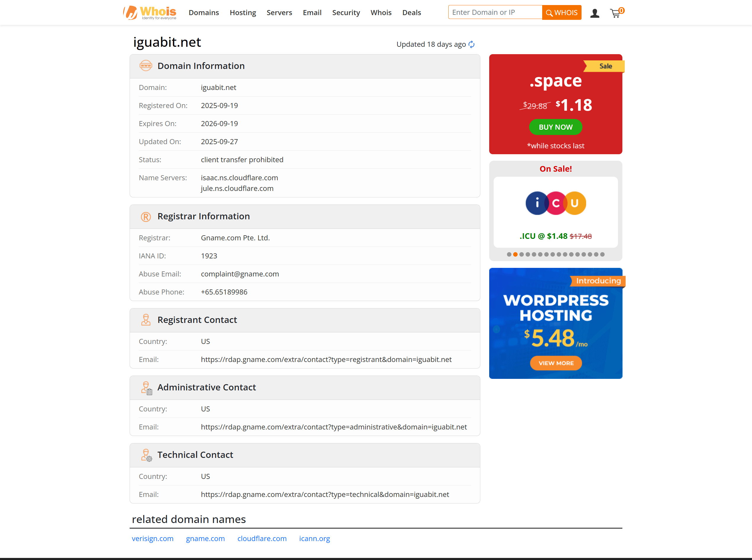Open the Servers menu
752x560 pixels.
[x=279, y=12]
